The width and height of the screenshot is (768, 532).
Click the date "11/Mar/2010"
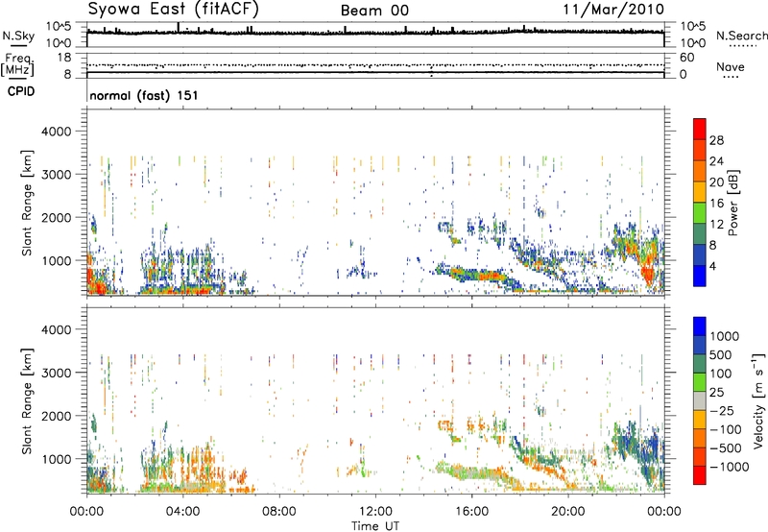coord(613,9)
